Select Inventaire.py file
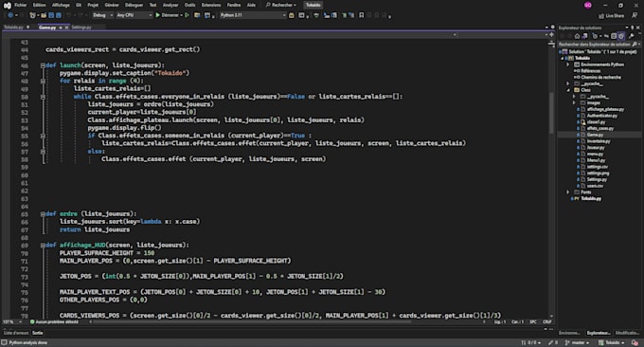 click(x=599, y=141)
